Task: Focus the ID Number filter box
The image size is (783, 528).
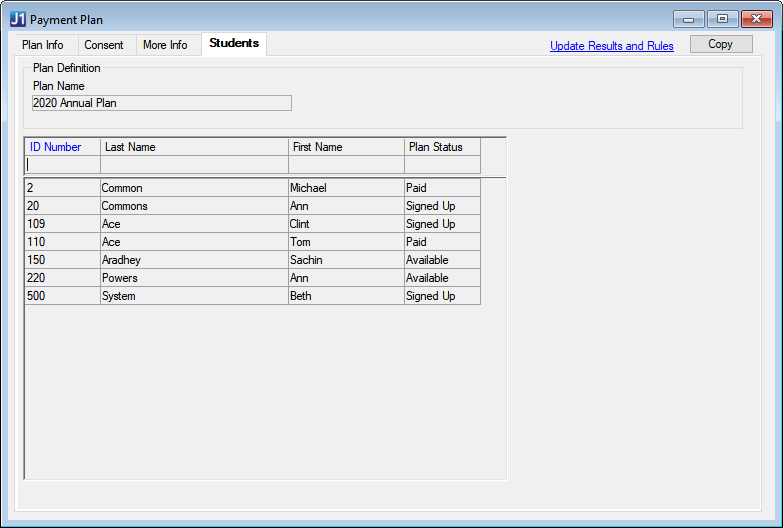Action: click(62, 164)
